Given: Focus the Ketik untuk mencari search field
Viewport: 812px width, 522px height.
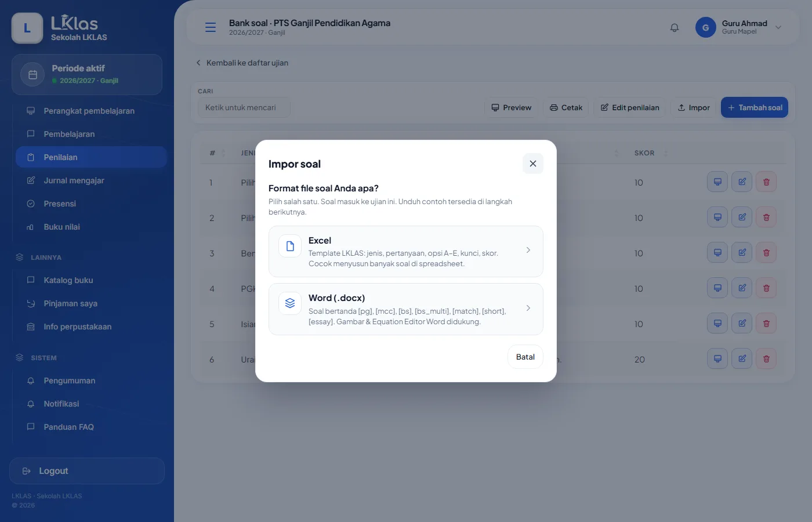Looking at the screenshot, I should pos(244,107).
